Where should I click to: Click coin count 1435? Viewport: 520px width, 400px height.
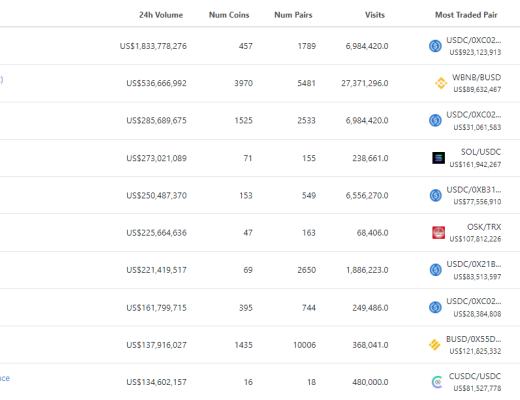click(x=243, y=345)
